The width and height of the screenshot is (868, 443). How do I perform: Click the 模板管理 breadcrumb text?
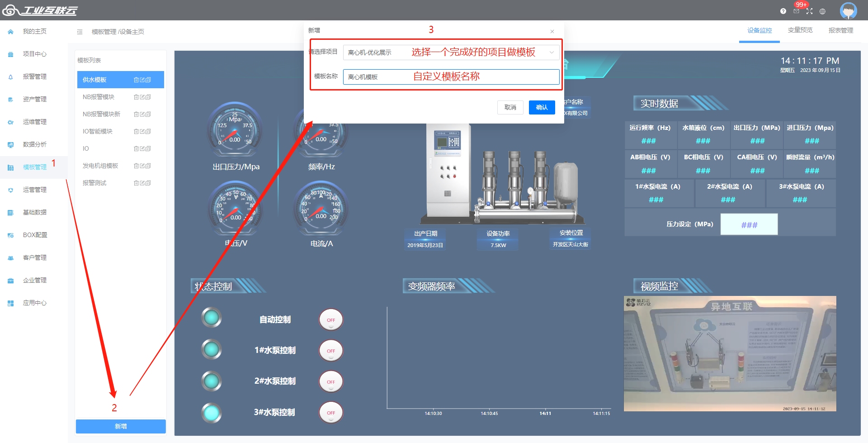click(104, 32)
